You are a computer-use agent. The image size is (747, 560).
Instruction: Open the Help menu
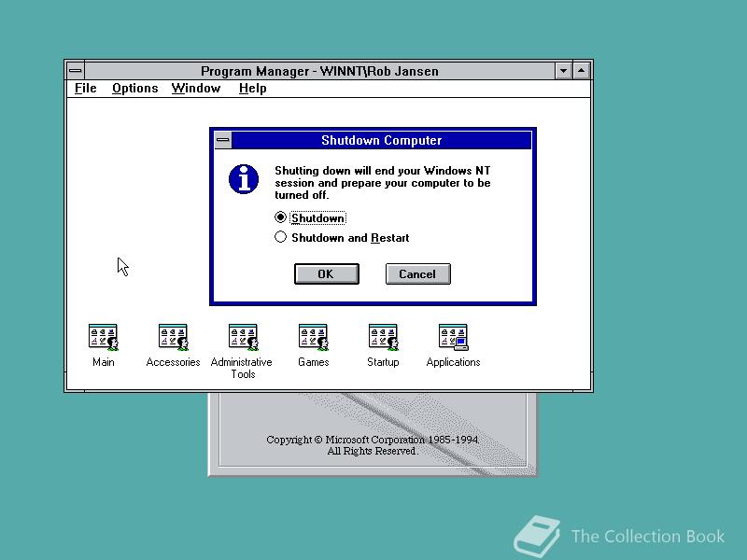tap(252, 88)
